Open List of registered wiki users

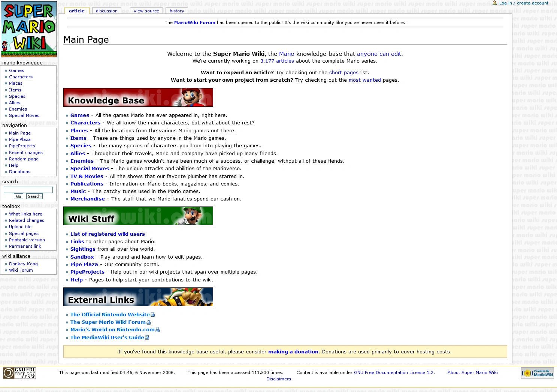(108, 234)
